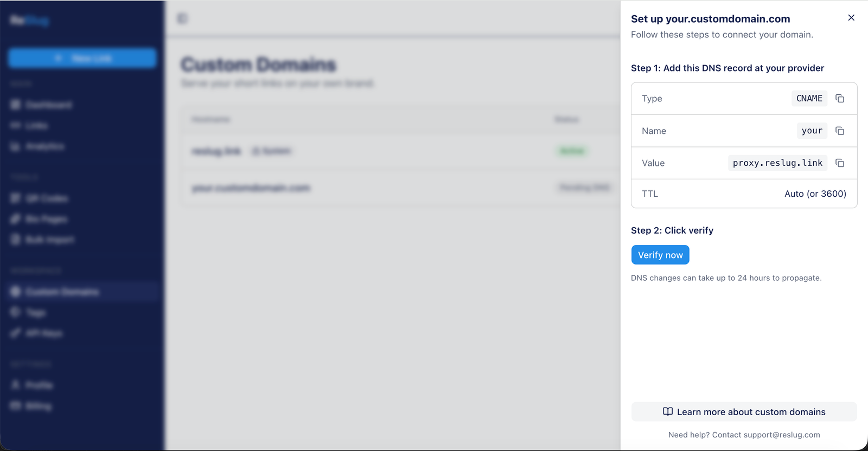Screen dimensions: 868x451
Task: Click the DNS propagation note text
Action: point(726,278)
